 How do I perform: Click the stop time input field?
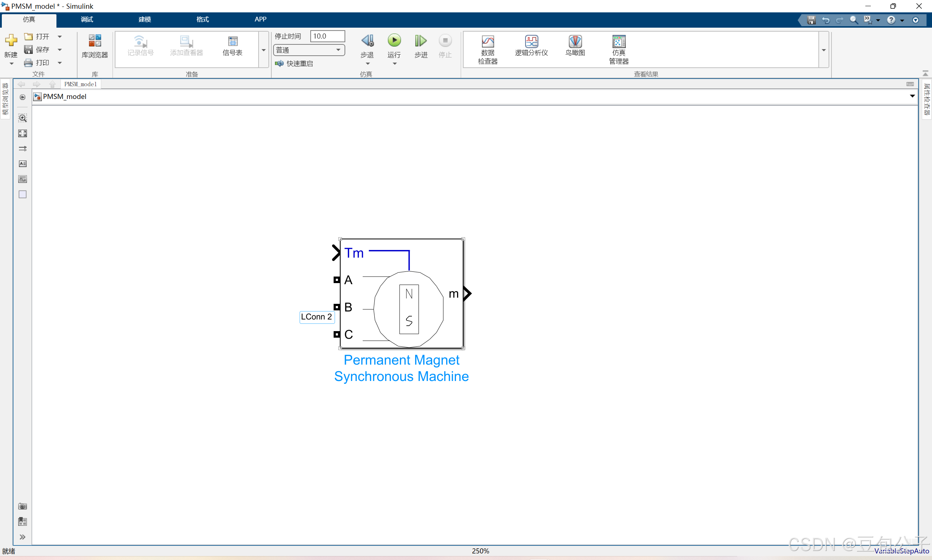(327, 36)
